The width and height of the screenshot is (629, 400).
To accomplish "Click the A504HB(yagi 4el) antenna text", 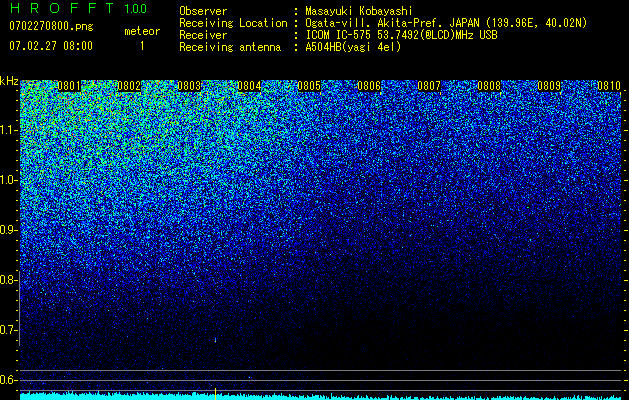I will click(353, 47).
